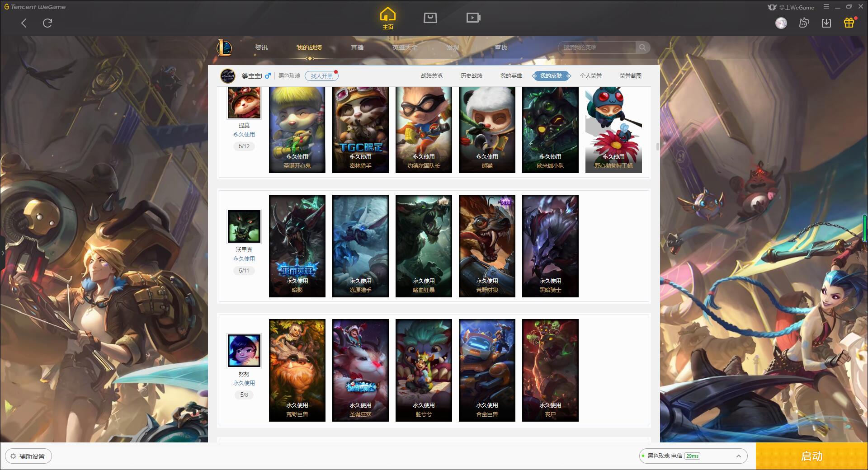This screenshot has width=868, height=470.
Task: Open the 英雄大全 navigation tab
Action: pos(405,47)
